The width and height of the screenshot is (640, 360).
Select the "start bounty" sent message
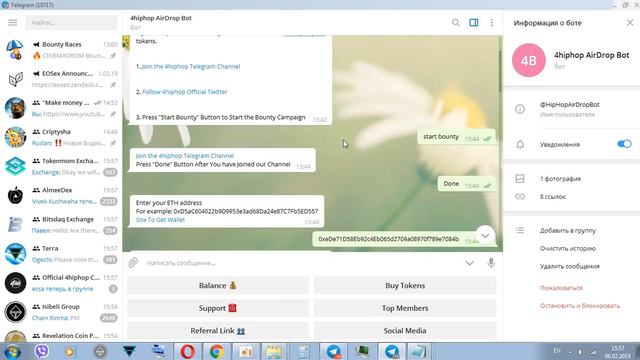(456, 137)
